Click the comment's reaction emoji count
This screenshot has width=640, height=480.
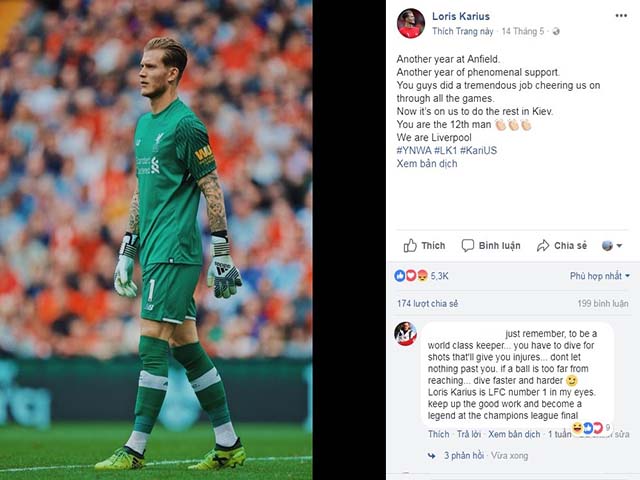click(x=591, y=428)
